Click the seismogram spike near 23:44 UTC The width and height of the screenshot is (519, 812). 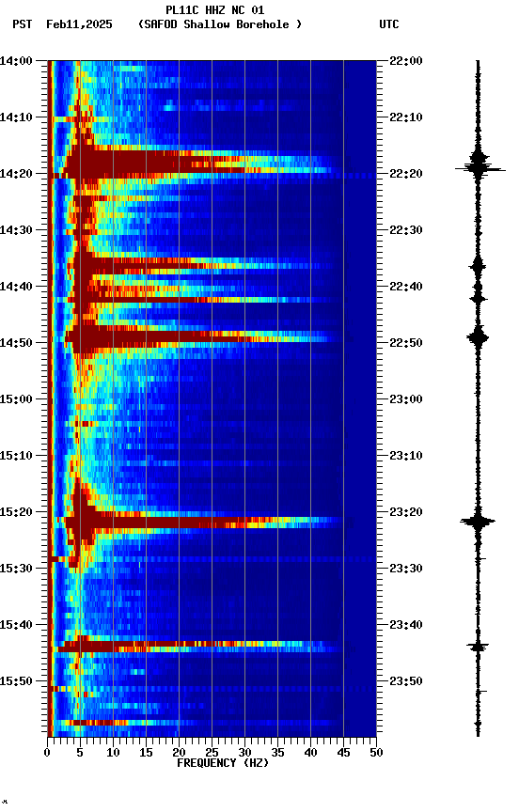478,647
